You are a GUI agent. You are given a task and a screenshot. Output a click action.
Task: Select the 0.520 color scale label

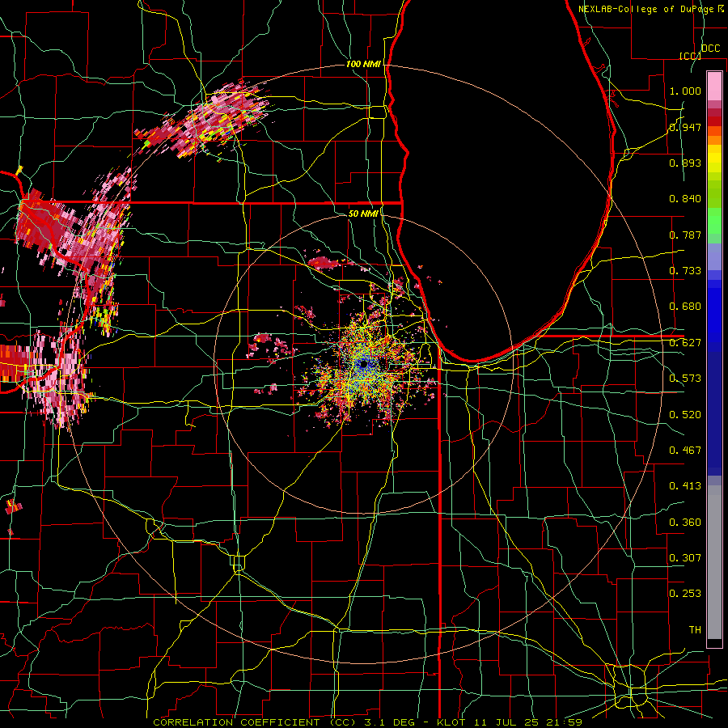coord(685,415)
